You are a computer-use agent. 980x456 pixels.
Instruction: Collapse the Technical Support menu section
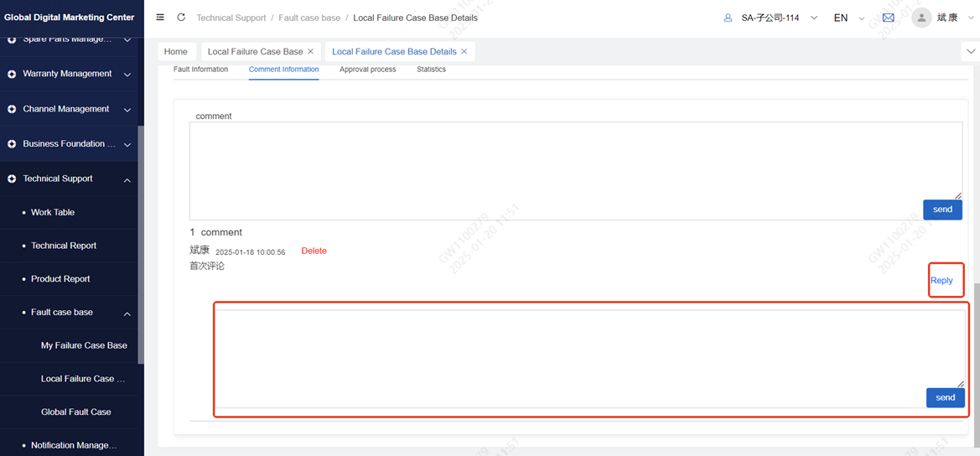coord(127,179)
